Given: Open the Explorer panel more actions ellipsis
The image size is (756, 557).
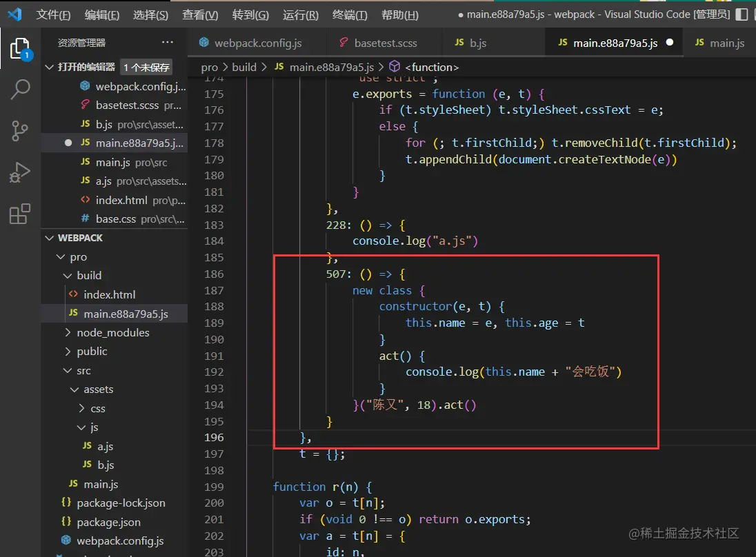Looking at the screenshot, I should click(168, 43).
